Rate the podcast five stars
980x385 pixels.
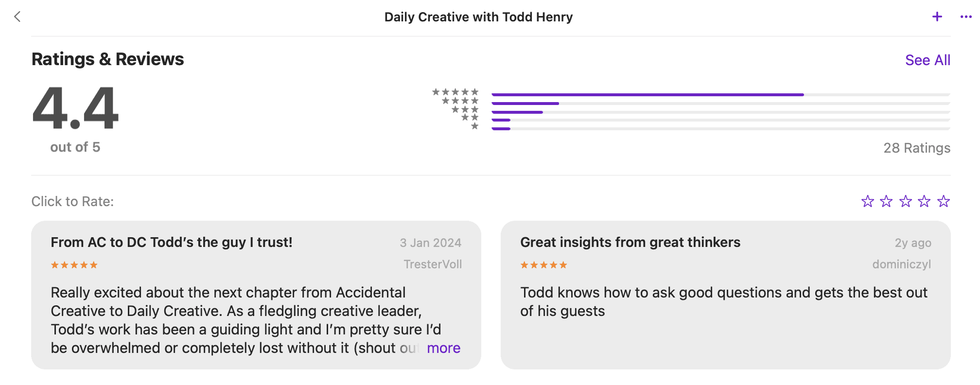(x=944, y=201)
